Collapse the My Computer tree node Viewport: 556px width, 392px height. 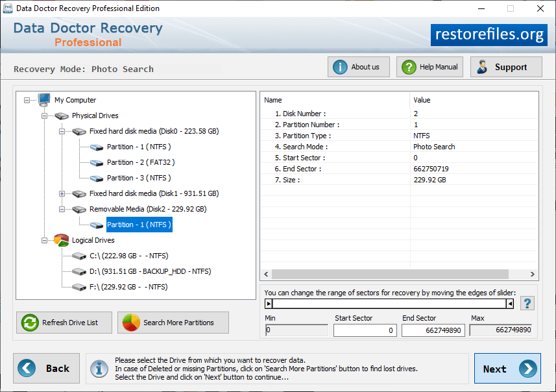[27, 100]
